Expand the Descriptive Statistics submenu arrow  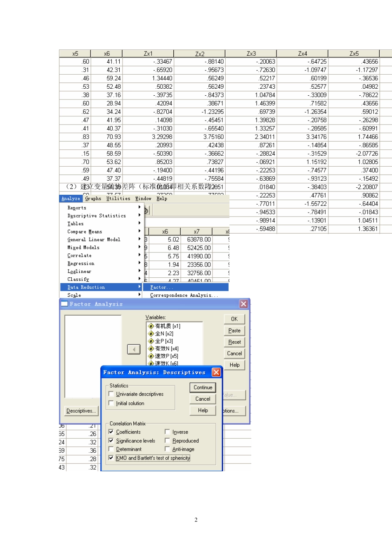pos(139,215)
